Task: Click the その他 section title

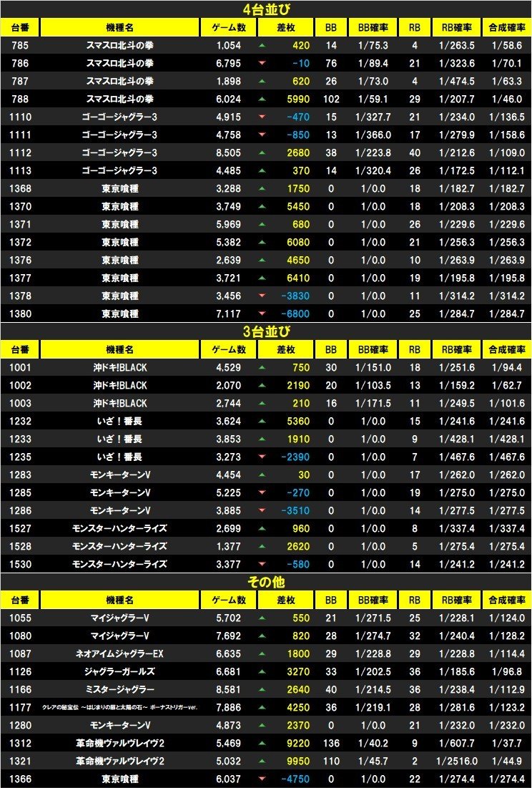Action: pyautogui.click(x=266, y=582)
